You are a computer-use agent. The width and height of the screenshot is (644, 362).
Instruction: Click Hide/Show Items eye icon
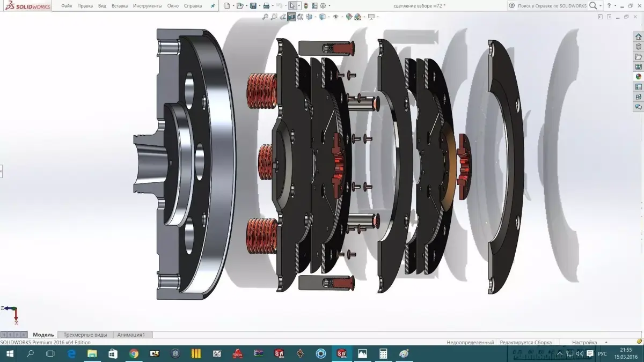point(336,17)
